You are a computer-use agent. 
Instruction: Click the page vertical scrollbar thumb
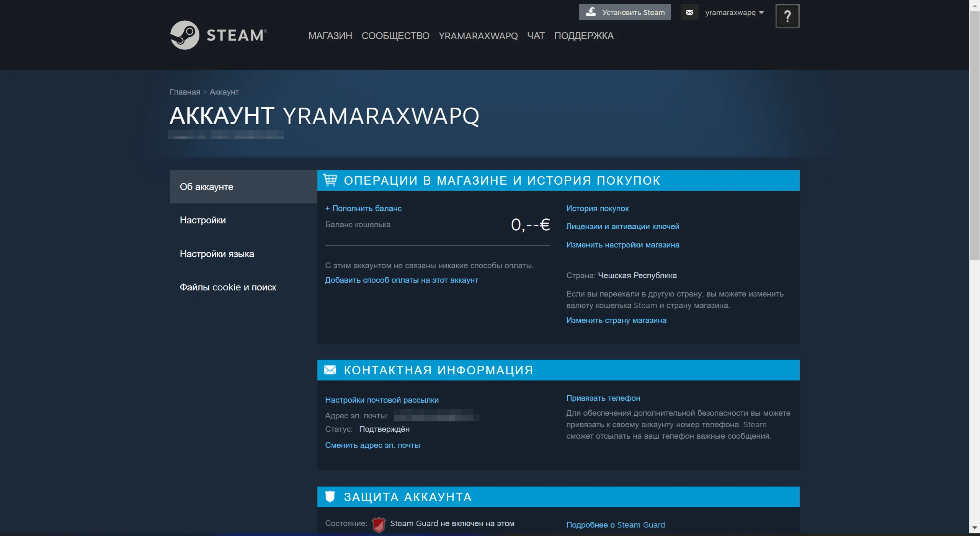coord(975,136)
